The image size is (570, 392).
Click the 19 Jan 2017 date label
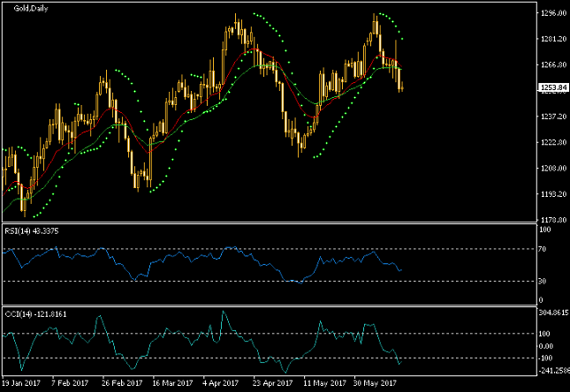[21, 383]
